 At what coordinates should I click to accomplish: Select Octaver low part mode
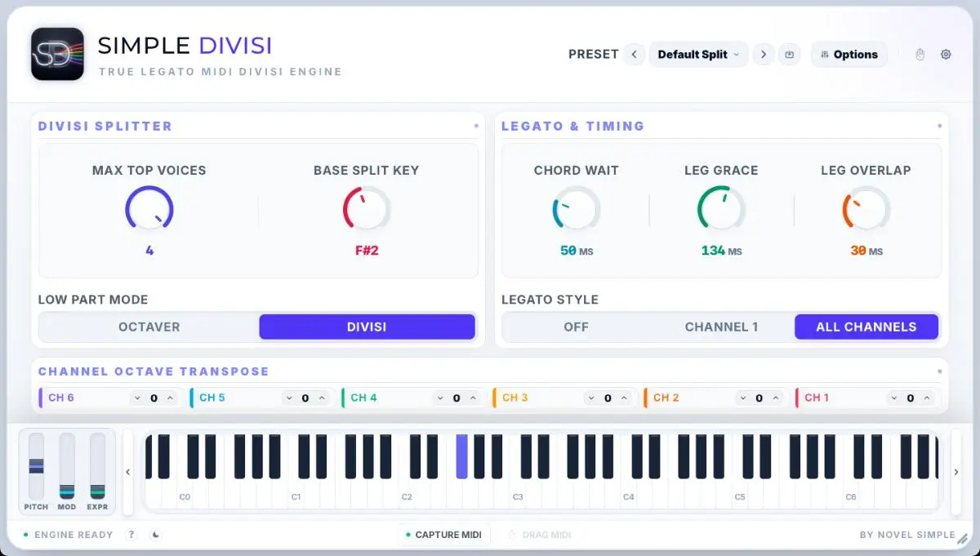(149, 327)
